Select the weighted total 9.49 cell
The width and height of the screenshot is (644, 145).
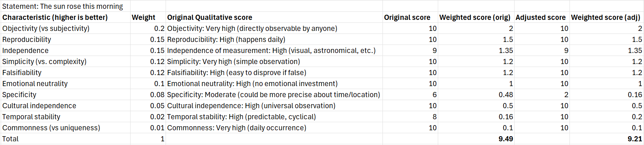(476, 139)
